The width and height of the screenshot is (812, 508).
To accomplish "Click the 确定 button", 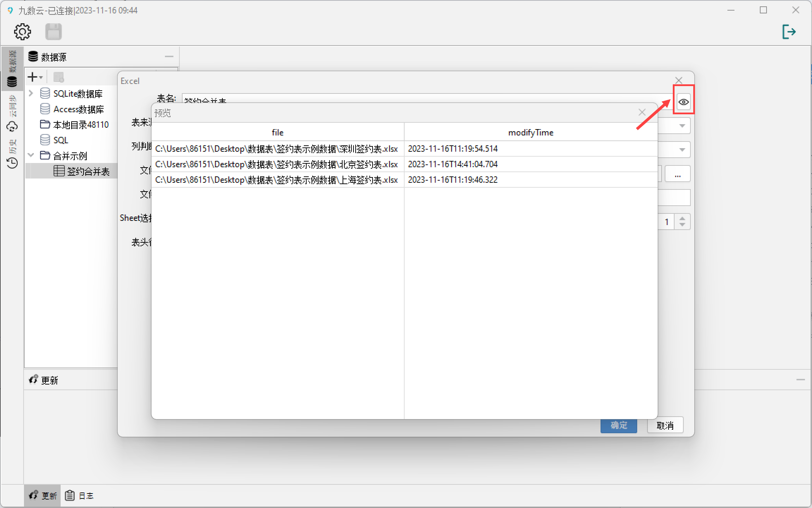I will coord(619,425).
